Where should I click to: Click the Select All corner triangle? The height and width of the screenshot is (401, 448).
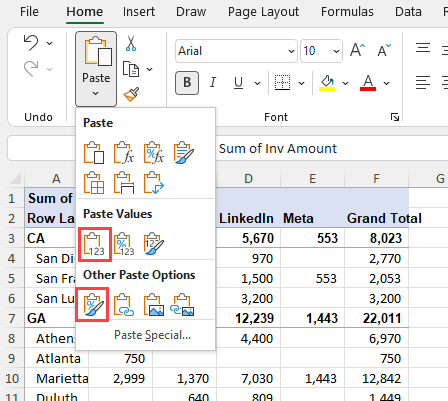click(x=16, y=178)
